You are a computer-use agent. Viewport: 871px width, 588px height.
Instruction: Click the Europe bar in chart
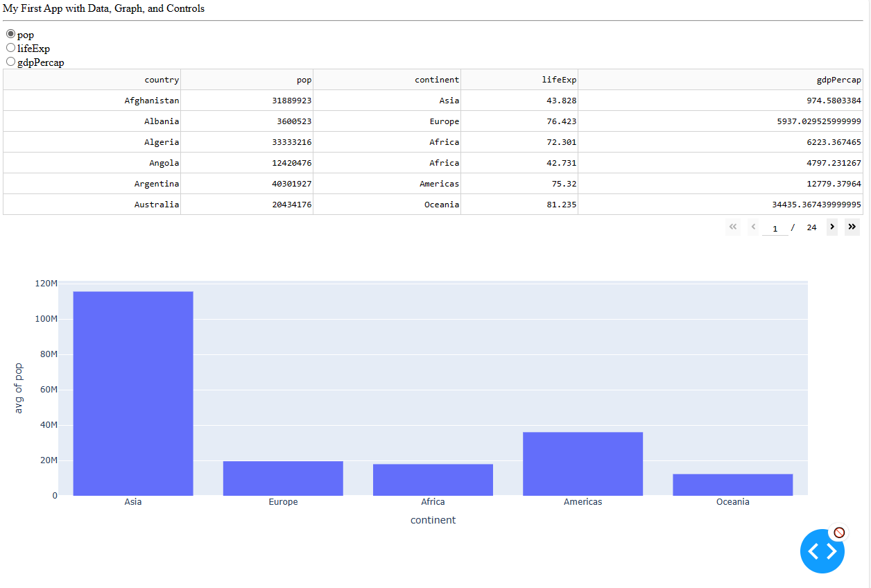(283, 478)
